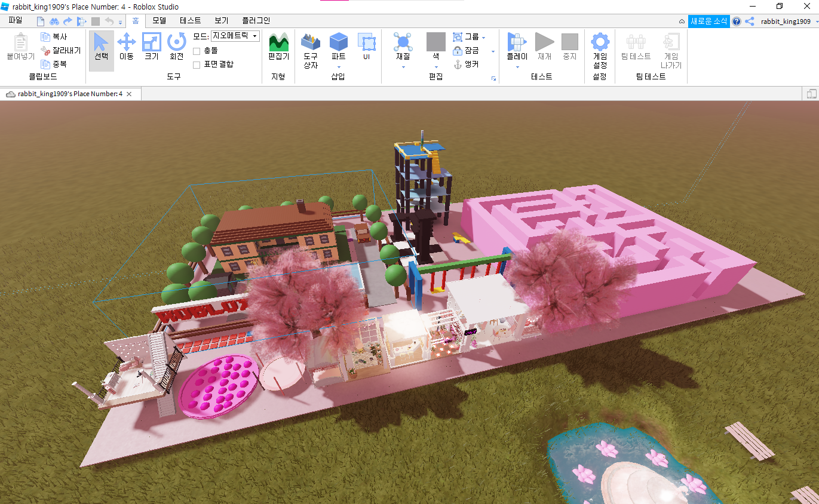This screenshot has width=819, height=504.
Task: Open the 파일 file menu
Action: tap(16, 21)
